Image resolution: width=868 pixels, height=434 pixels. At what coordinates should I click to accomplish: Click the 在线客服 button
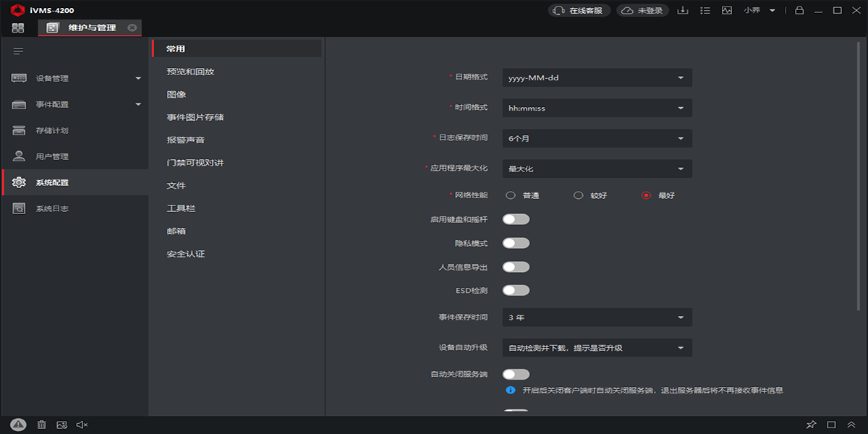(579, 11)
